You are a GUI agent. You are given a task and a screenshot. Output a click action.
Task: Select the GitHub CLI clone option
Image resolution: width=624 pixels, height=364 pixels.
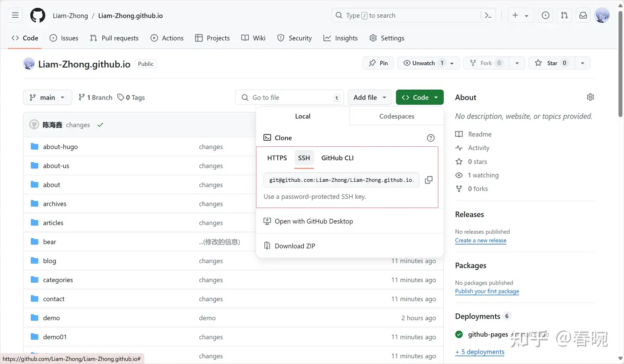pos(338,158)
